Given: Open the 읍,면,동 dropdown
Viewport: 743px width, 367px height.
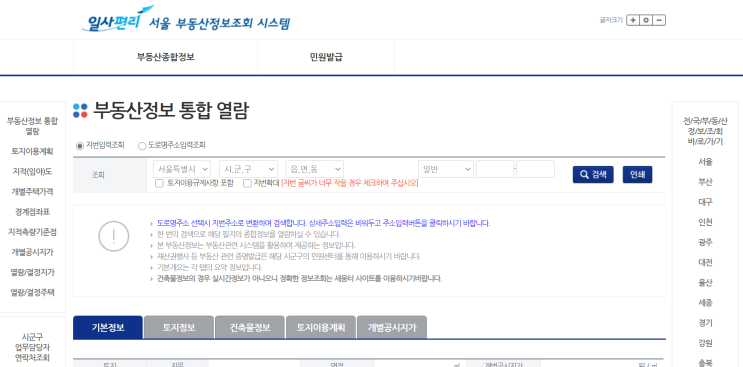Looking at the screenshot, I should 315,169.
